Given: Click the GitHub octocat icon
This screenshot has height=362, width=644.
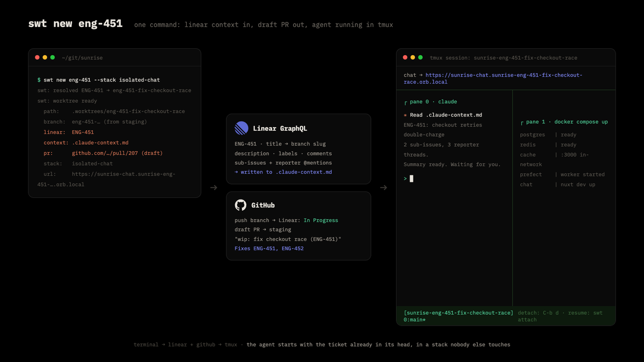Looking at the screenshot, I should (241, 205).
